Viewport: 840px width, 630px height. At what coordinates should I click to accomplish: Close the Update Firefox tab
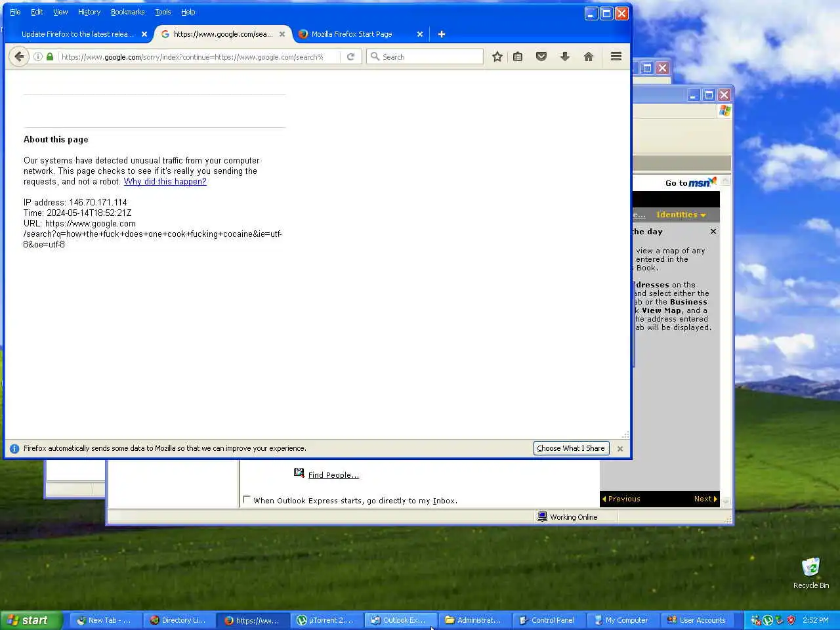tap(144, 34)
